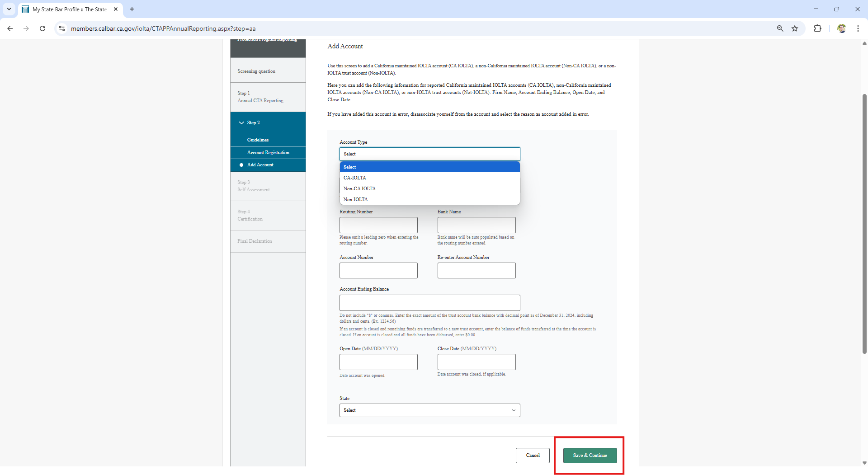Open Account Registration in the sidebar

pyautogui.click(x=268, y=153)
